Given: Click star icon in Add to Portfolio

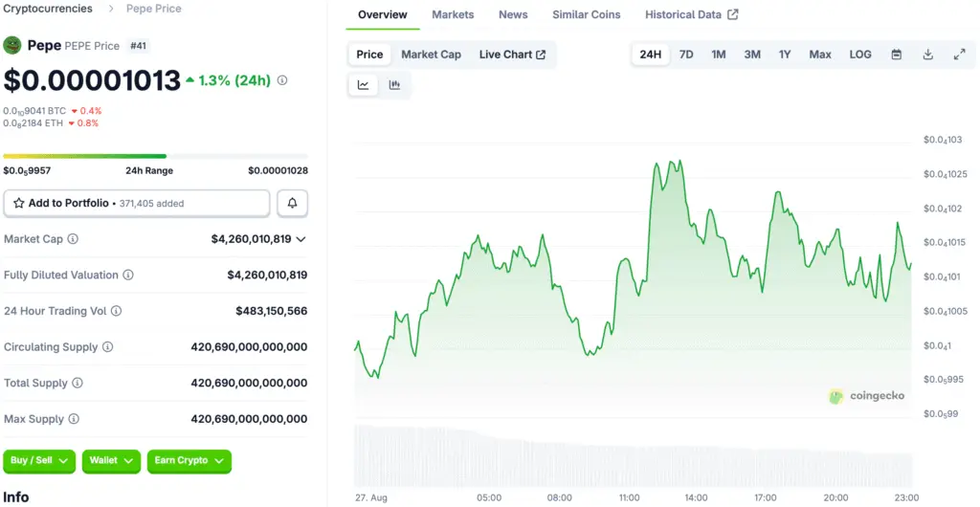Looking at the screenshot, I should tap(19, 204).
